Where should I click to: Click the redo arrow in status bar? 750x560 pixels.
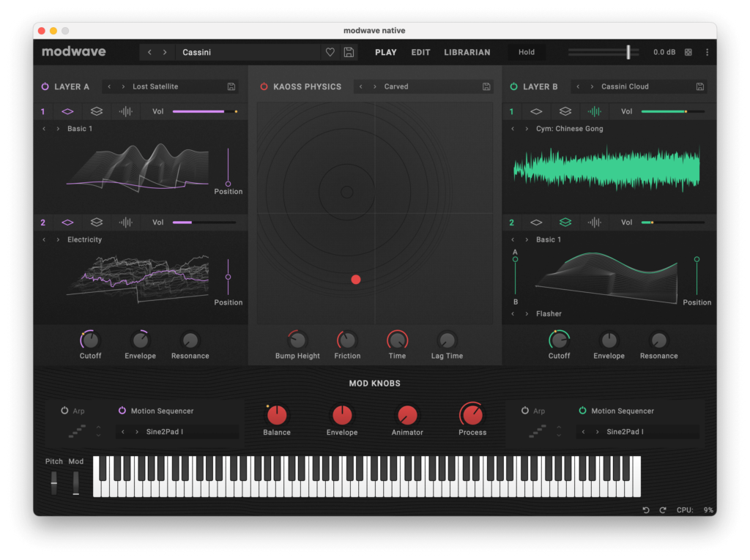click(662, 510)
